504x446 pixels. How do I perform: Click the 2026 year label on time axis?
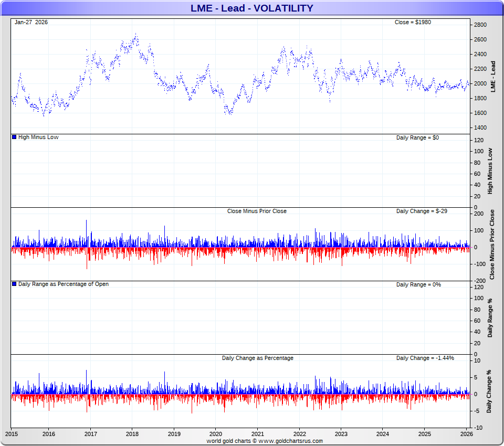467,434
